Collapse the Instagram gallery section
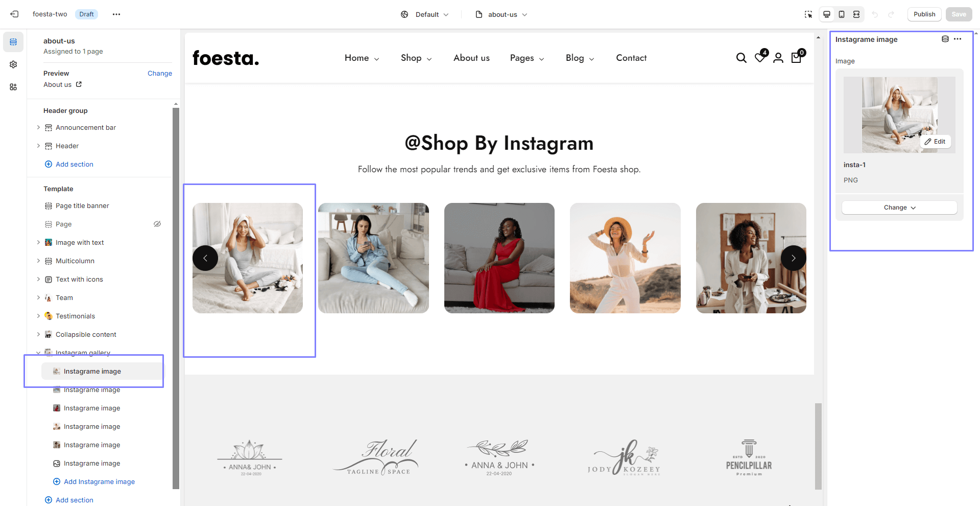 (38, 353)
